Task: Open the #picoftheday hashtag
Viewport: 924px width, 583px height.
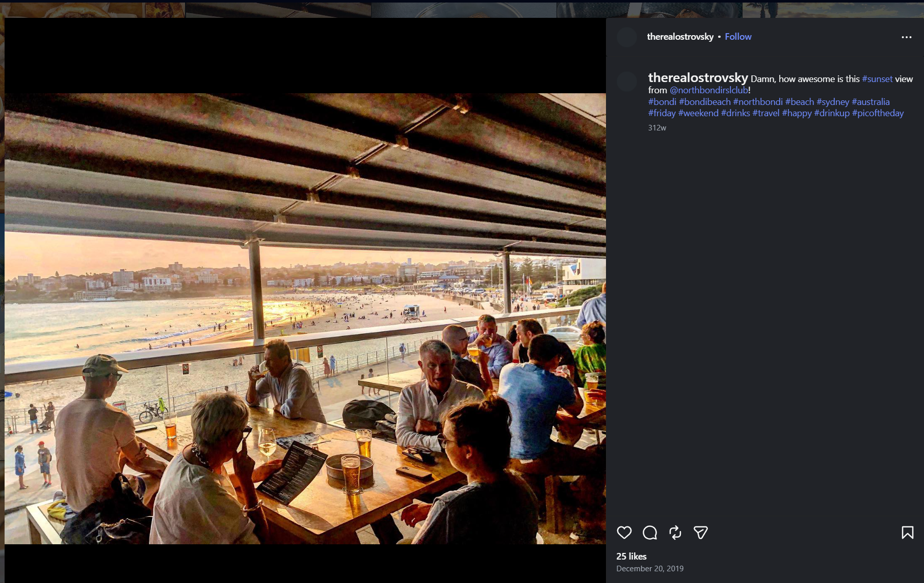Action: pyautogui.click(x=878, y=113)
